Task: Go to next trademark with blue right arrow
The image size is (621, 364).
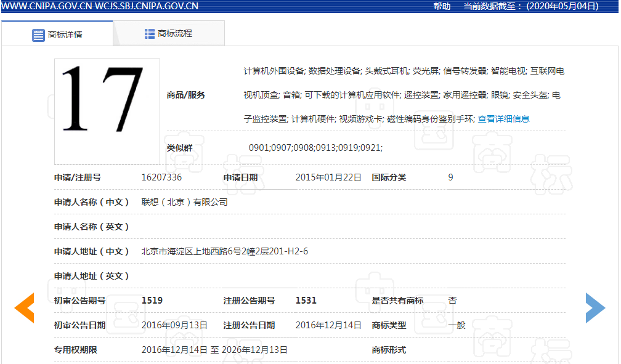Action: 595,308
